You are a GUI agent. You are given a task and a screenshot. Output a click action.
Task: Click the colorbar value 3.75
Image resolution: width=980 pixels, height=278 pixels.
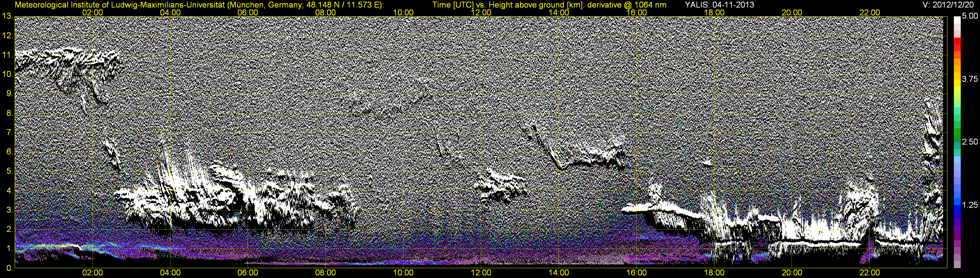click(970, 79)
